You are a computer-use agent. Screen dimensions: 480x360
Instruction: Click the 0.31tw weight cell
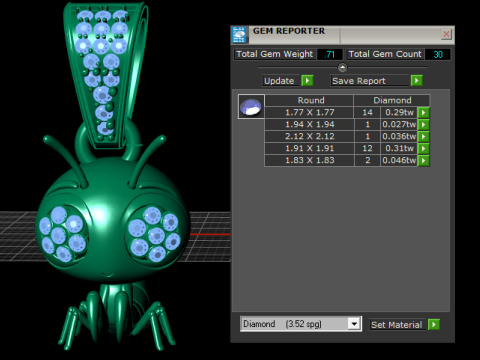(399, 148)
